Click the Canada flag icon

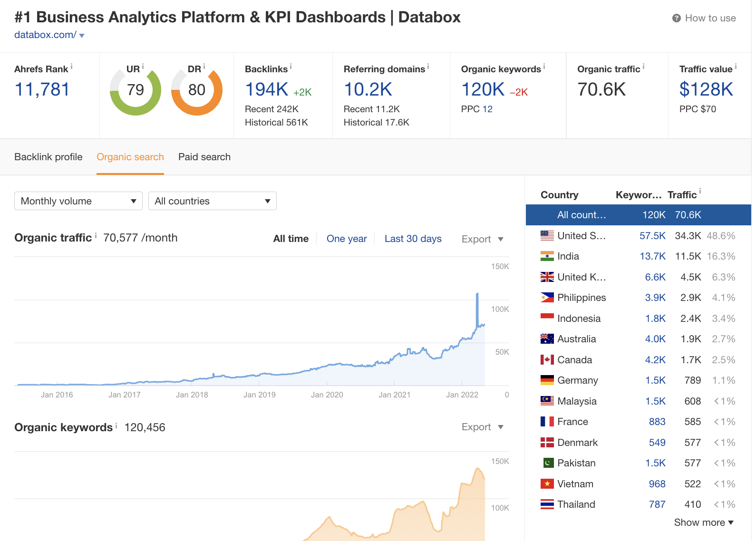coord(547,359)
